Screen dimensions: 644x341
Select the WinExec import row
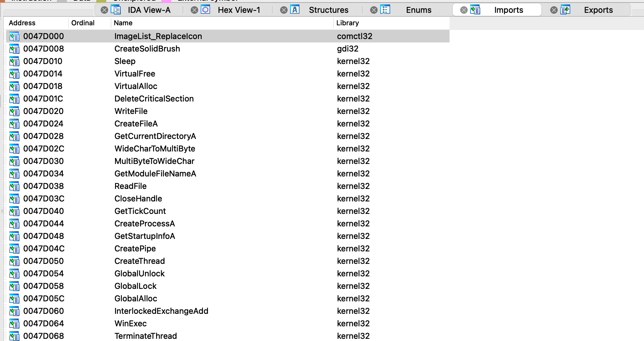click(130, 324)
